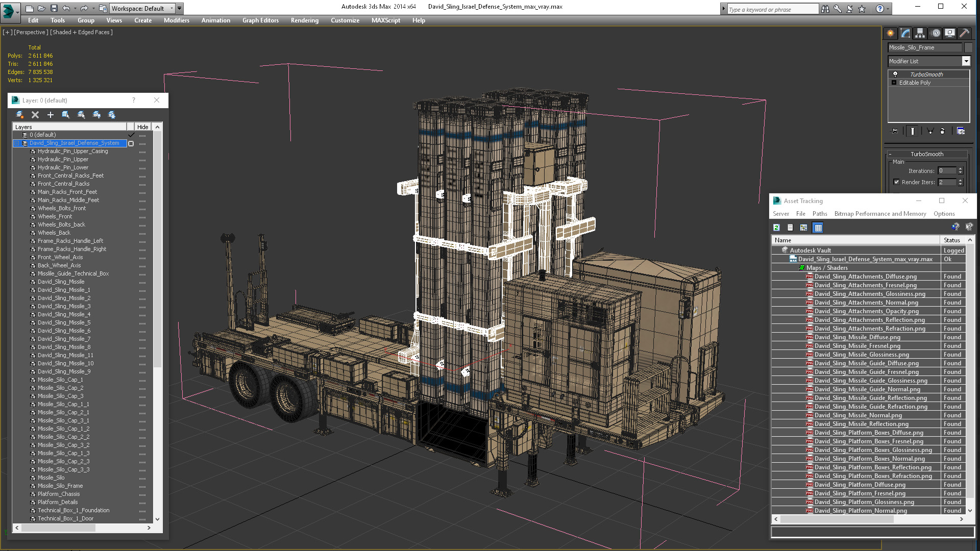Open Undo history dropdown arrow
Screen dimensions: 980x551
coord(74,9)
